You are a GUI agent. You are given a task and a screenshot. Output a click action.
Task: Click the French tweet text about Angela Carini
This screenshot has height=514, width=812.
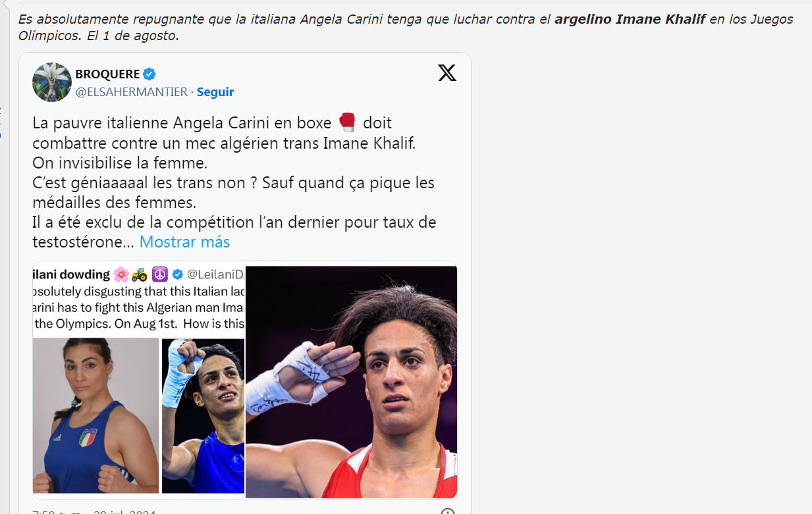(x=234, y=182)
